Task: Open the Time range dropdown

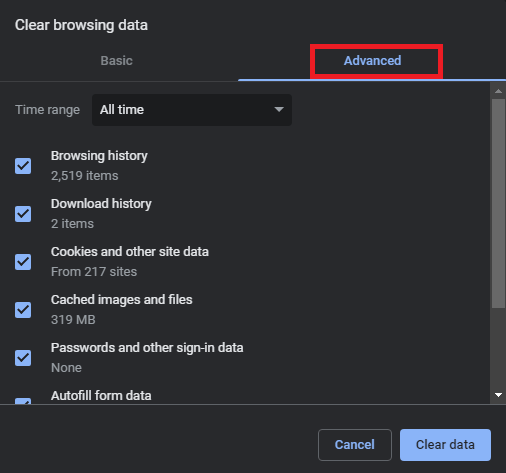Action: (x=192, y=110)
